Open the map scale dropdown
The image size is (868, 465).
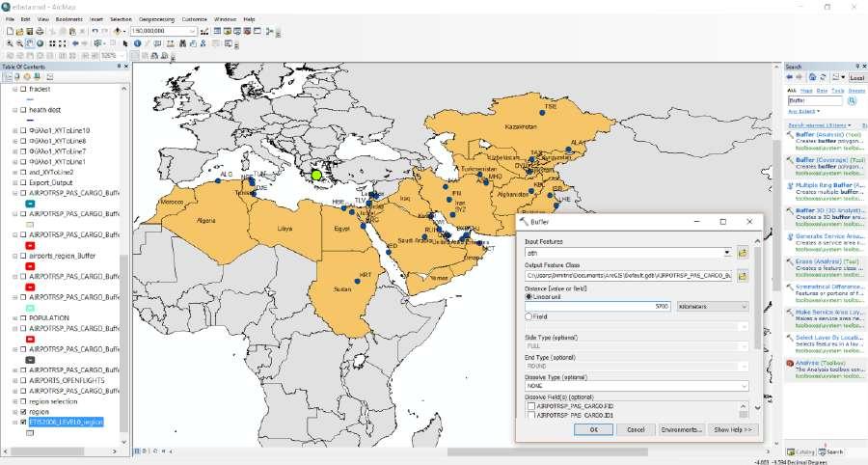192,32
